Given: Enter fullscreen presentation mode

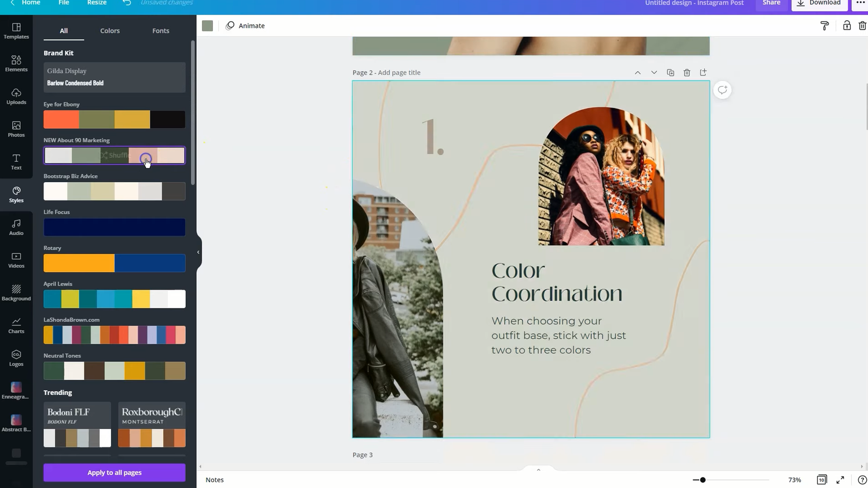Looking at the screenshot, I should tap(840, 479).
